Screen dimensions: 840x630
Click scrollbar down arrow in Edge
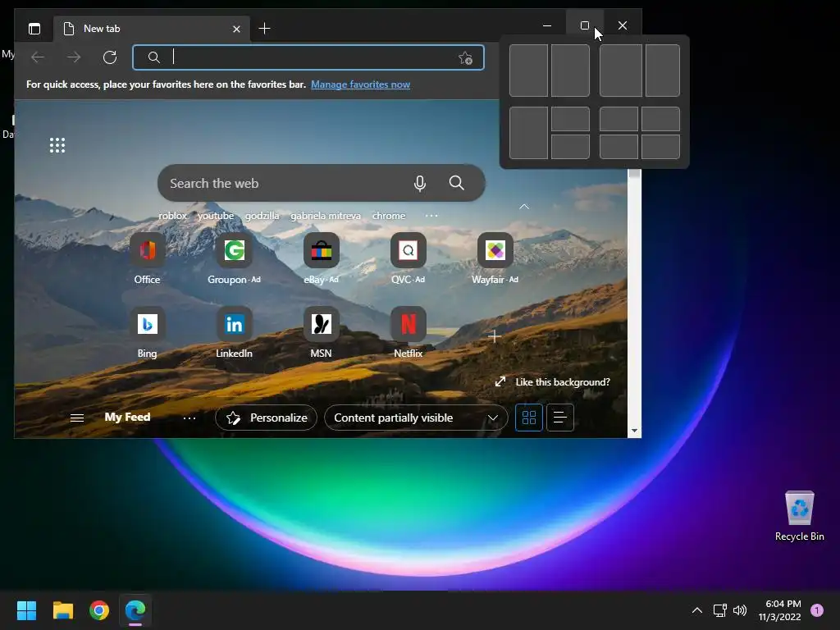point(634,431)
